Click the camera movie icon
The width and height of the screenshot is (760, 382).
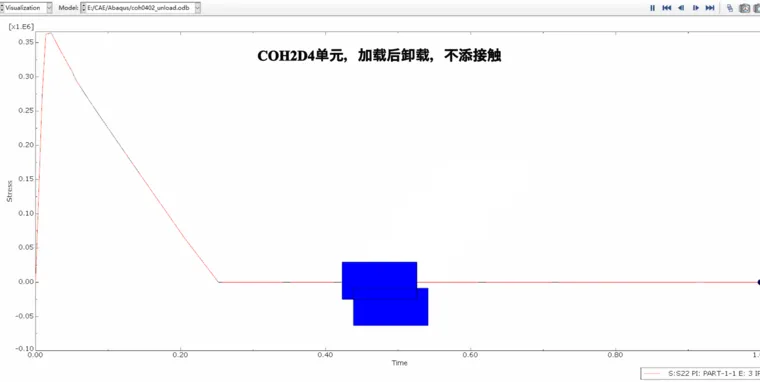(x=744, y=8)
